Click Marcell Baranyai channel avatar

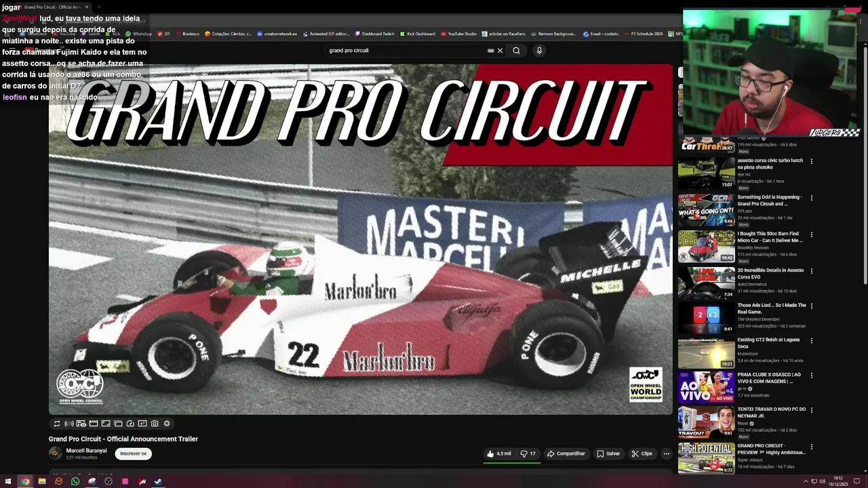click(56, 453)
